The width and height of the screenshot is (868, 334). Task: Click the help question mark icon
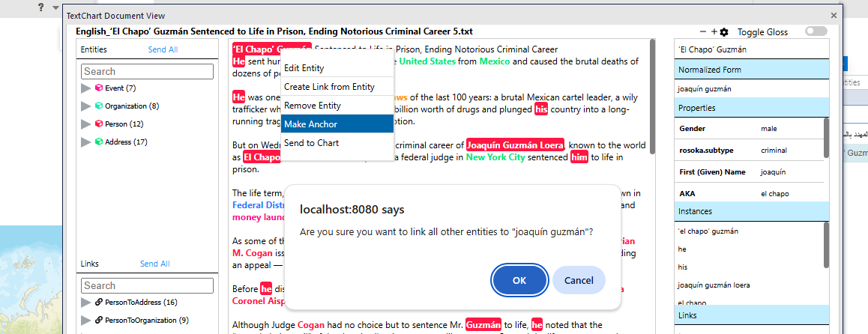click(40, 7)
